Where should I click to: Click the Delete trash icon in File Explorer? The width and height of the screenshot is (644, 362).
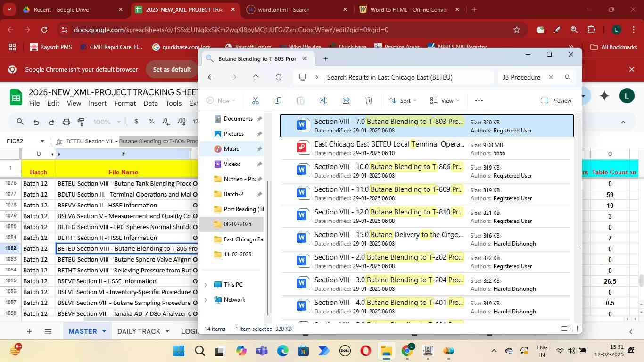tap(369, 100)
